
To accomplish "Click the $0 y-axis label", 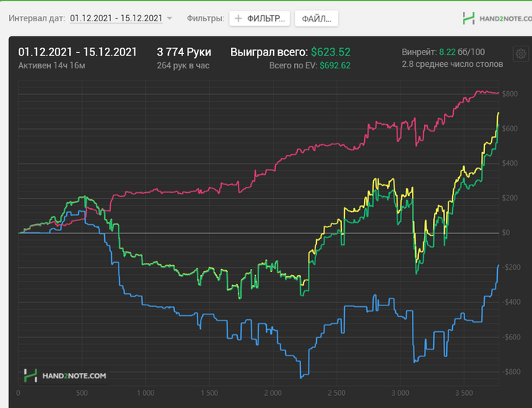I will tap(506, 233).
